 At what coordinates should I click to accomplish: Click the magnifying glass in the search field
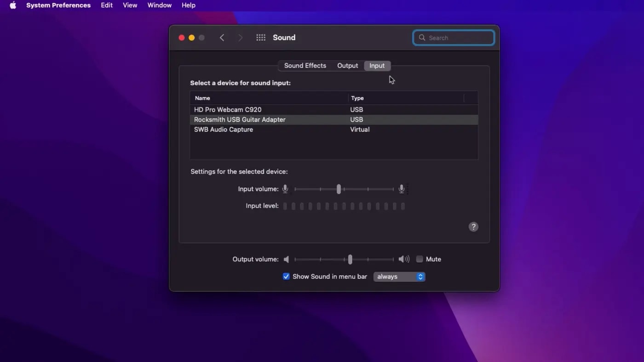tap(422, 38)
